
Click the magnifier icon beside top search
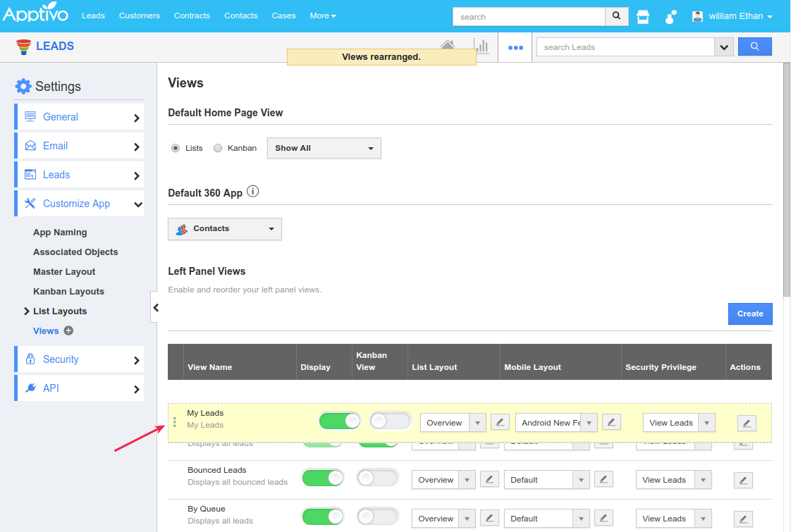(616, 16)
